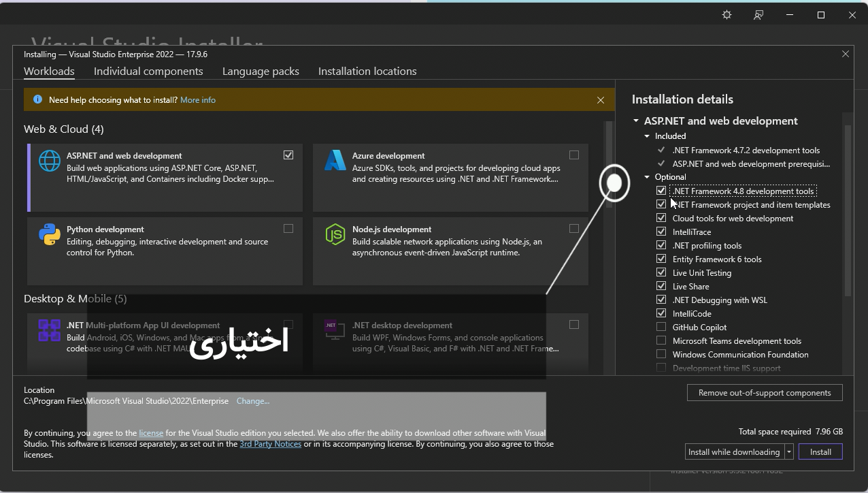
Task: Open Install while downloading dropdown arrow
Action: [x=789, y=451]
